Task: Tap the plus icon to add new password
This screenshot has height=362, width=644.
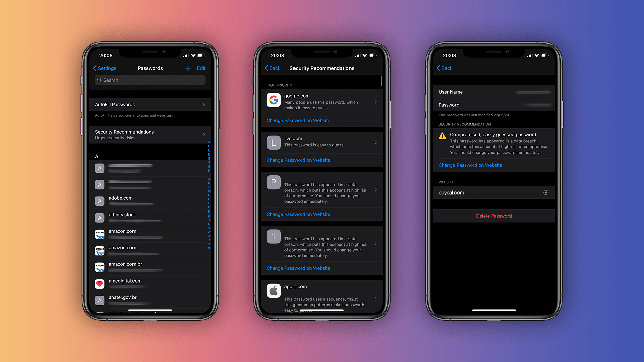Action: point(187,68)
